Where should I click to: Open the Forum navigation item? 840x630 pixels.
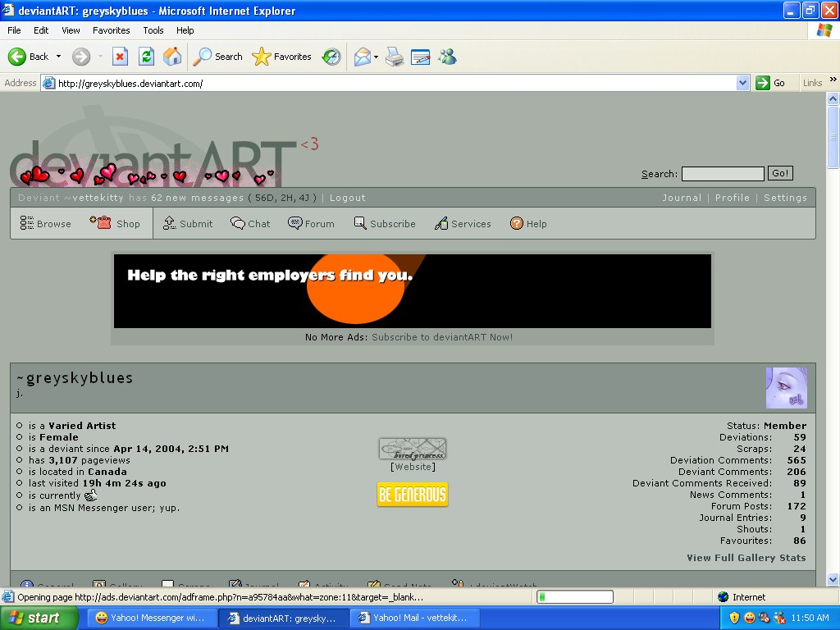point(311,223)
